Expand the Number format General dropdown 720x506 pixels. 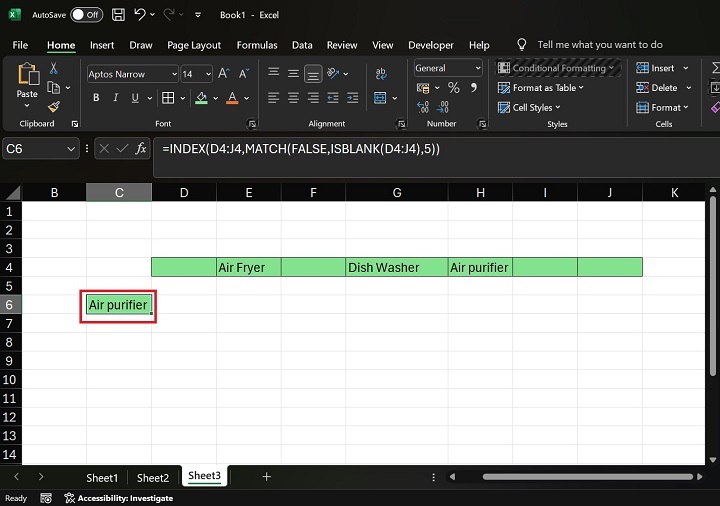click(x=477, y=68)
